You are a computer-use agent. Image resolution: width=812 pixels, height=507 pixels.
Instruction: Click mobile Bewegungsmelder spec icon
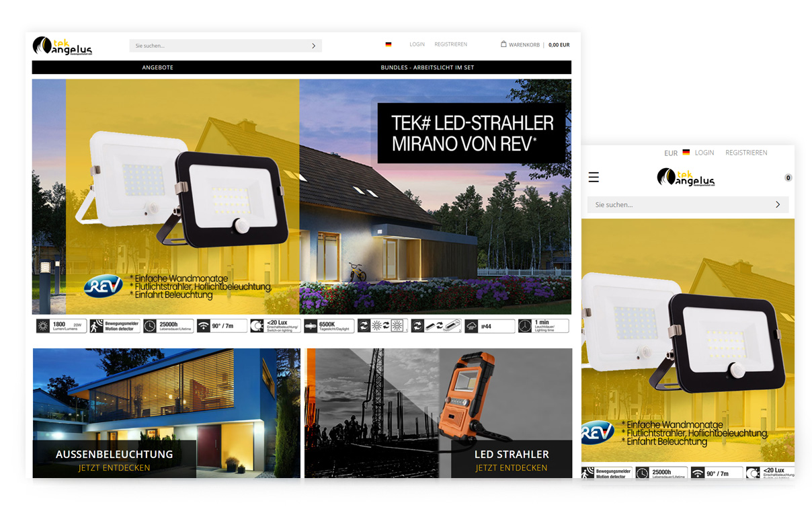[607, 473]
